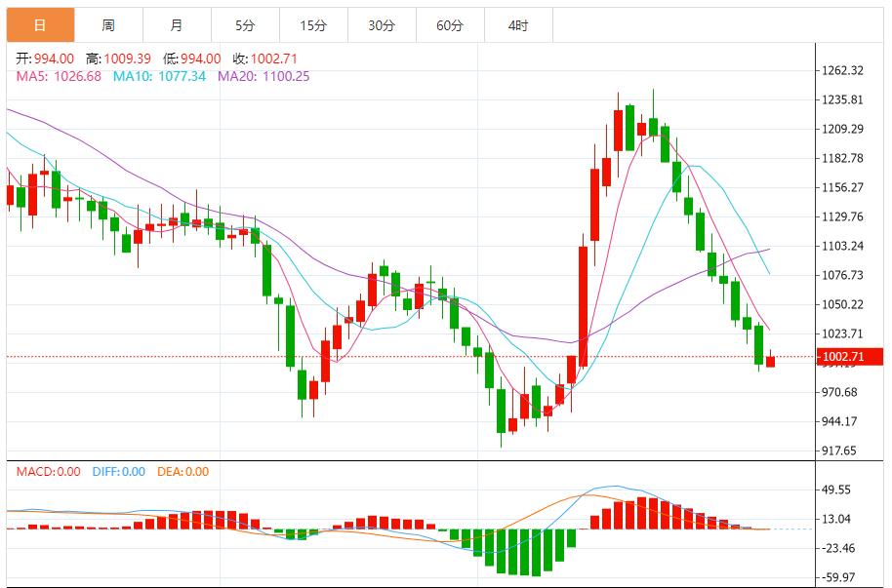Screen dimensions: 892x588
Task: Open the 15分 timeframe tab
Action: (x=313, y=25)
